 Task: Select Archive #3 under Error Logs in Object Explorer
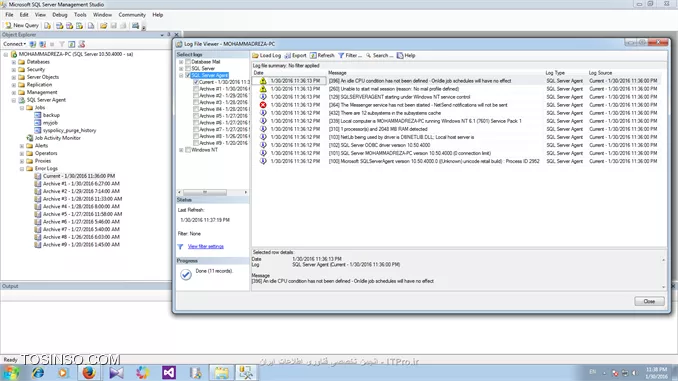[x=82, y=199]
